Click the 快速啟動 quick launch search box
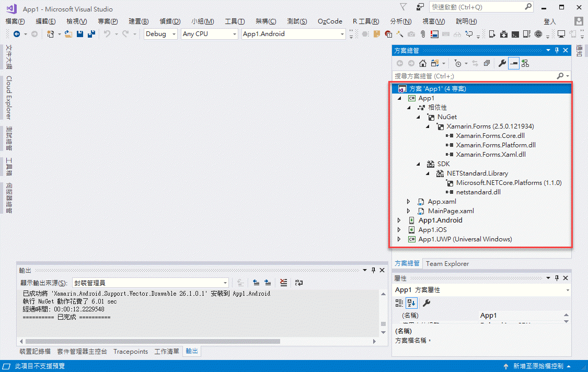The width and height of the screenshot is (588, 372). tap(481, 7)
